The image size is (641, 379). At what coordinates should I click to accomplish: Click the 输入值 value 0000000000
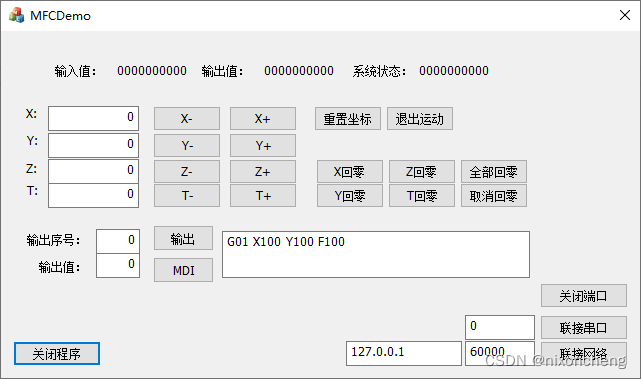[x=152, y=71]
